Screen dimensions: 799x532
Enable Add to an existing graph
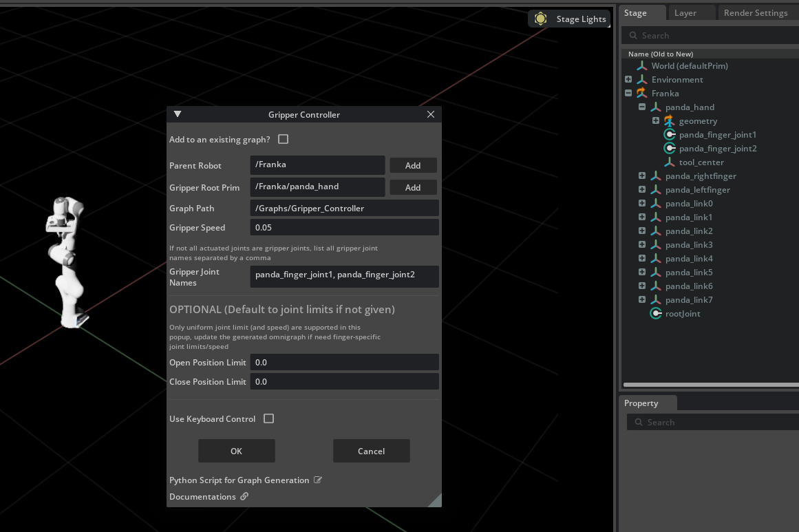[283, 139]
